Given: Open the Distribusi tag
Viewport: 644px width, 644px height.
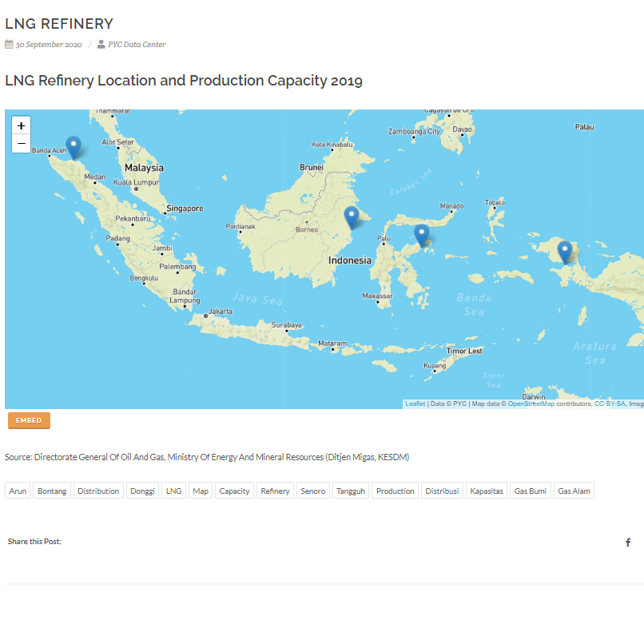Looking at the screenshot, I should tap(443, 491).
